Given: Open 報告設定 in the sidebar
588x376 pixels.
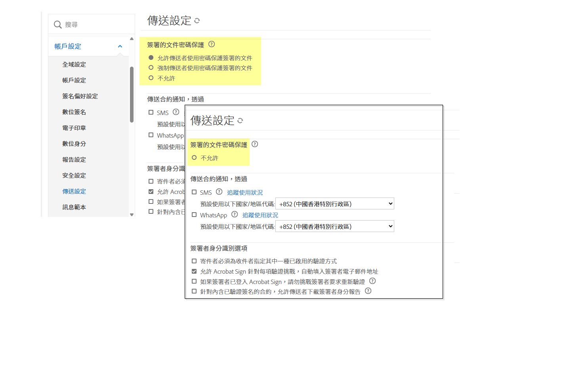Looking at the screenshot, I should [74, 159].
